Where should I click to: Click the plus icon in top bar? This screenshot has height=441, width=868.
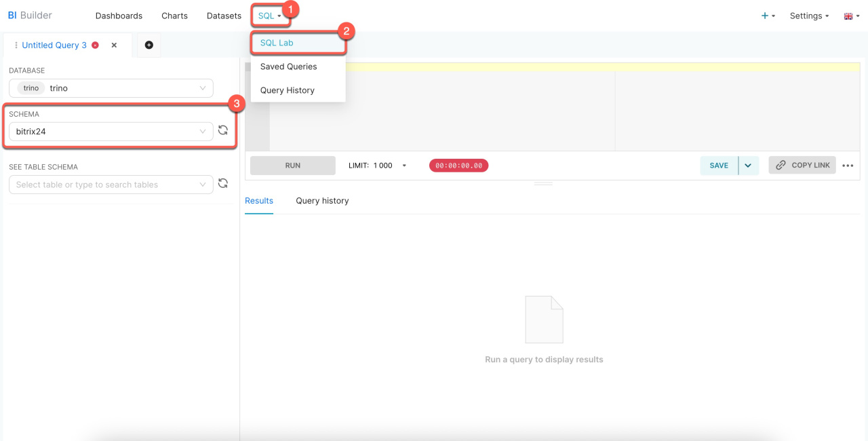pyautogui.click(x=768, y=16)
